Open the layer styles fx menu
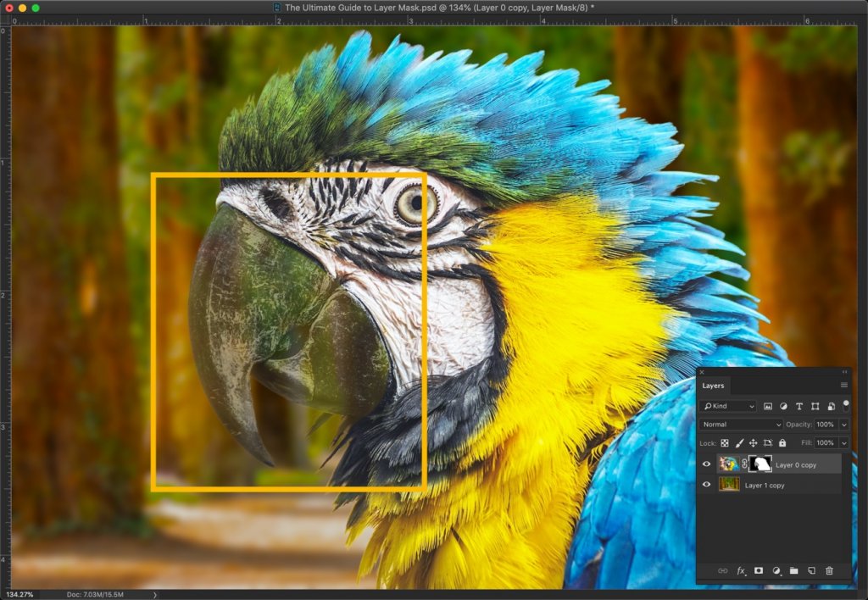This screenshot has width=868, height=600. 741,571
